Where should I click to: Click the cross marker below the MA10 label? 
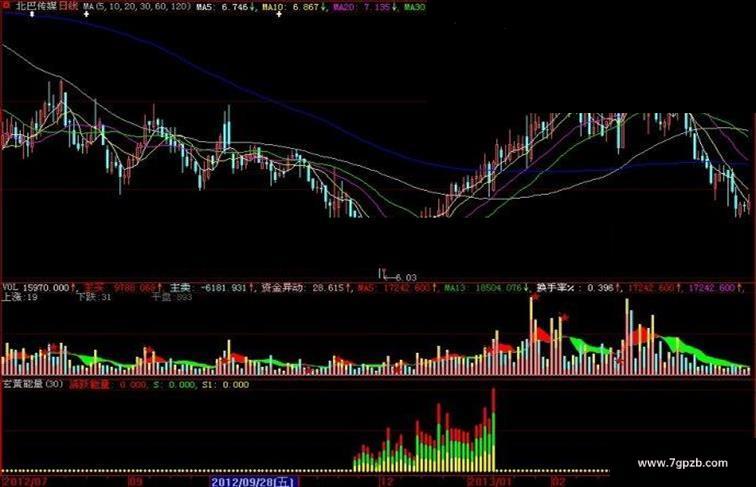tap(279, 14)
